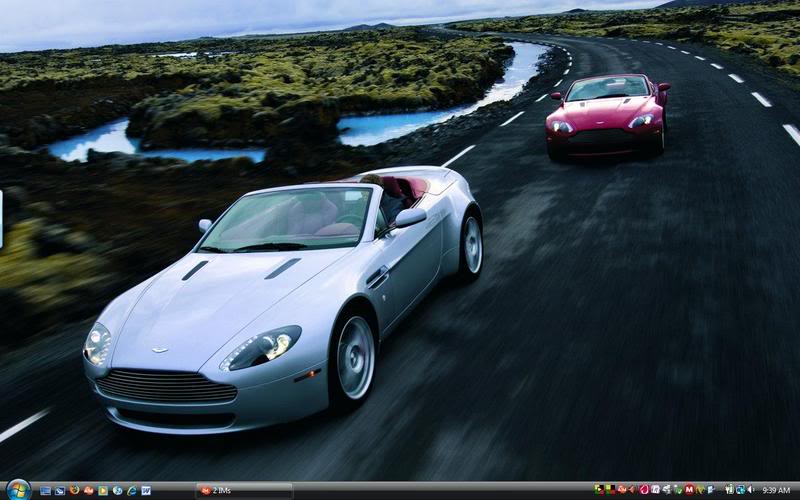Click the red 'M' McAfee tray icon

(689, 490)
